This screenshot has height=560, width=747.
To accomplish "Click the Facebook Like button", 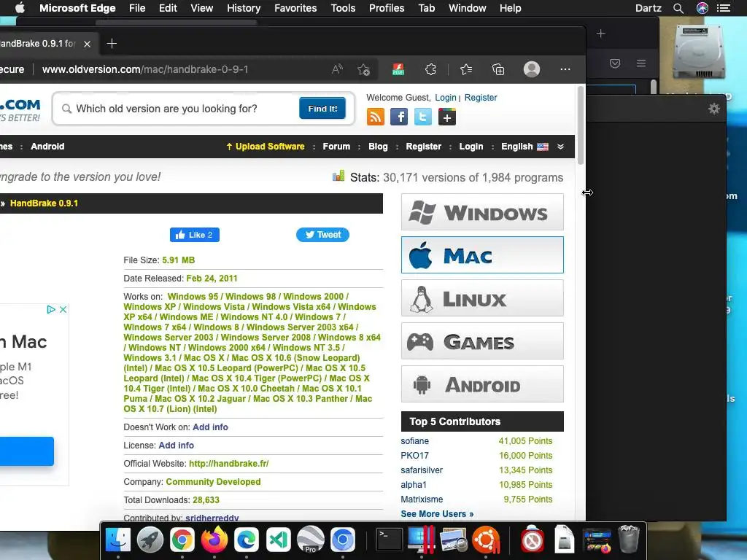I will [194, 235].
